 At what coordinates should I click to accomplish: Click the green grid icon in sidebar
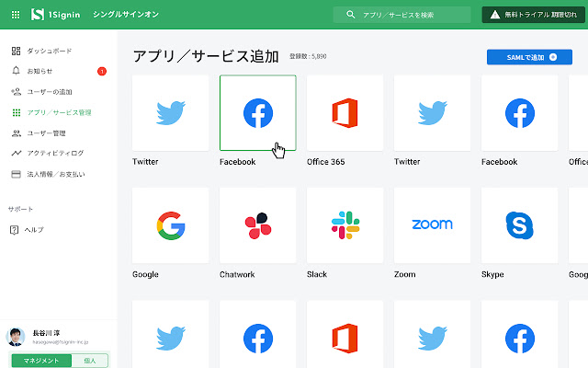tap(17, 112)
